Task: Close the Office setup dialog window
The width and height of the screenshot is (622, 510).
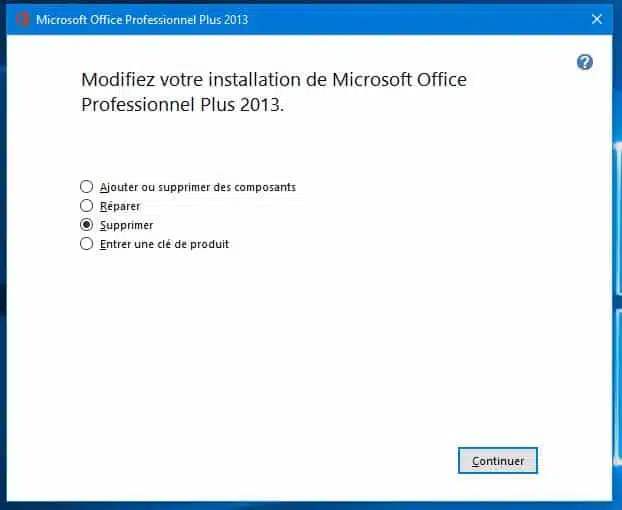Action: pyautogui.click(x=597, y=19)
